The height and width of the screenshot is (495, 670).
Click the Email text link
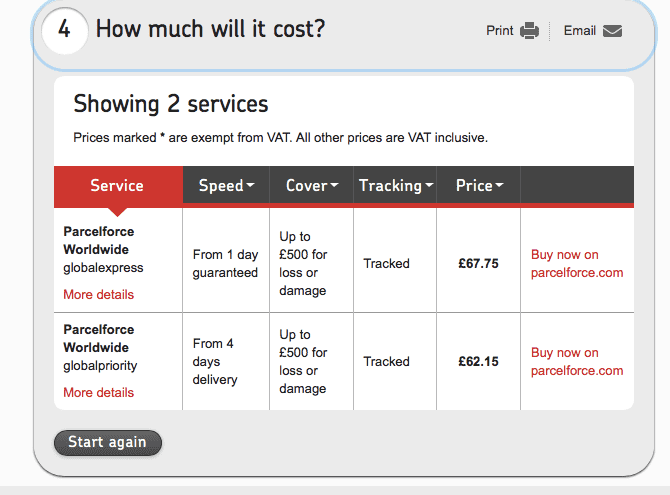pyautogui.click(x=579, y=31)
